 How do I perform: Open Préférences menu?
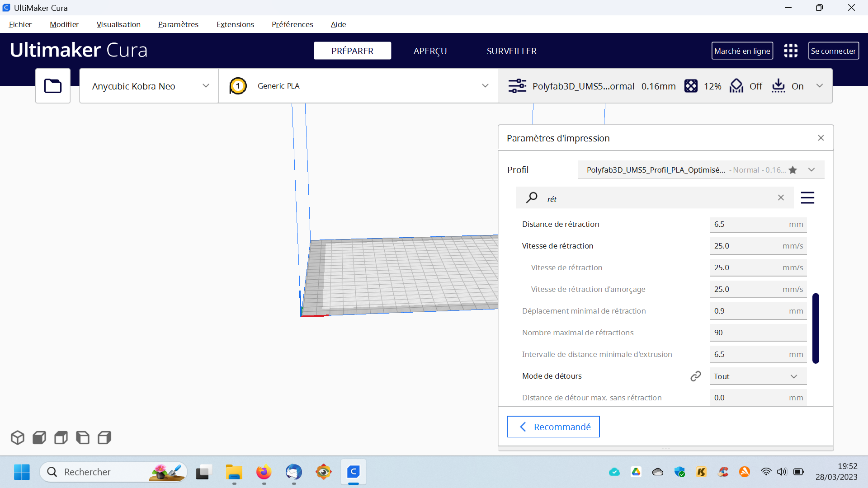click(292, 24)
